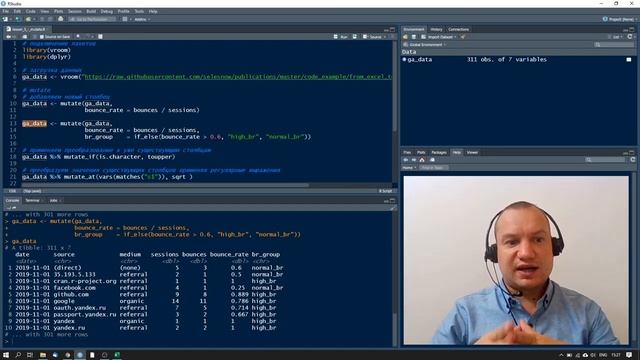Open the File menu

pyautogui.click(x=5, y=11)
